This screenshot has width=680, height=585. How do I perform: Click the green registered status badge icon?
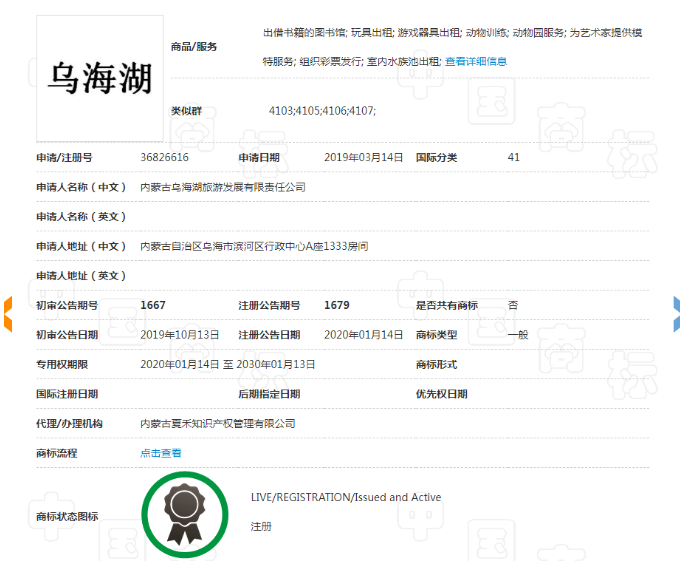pyautogui.click(x=184, y=514)
